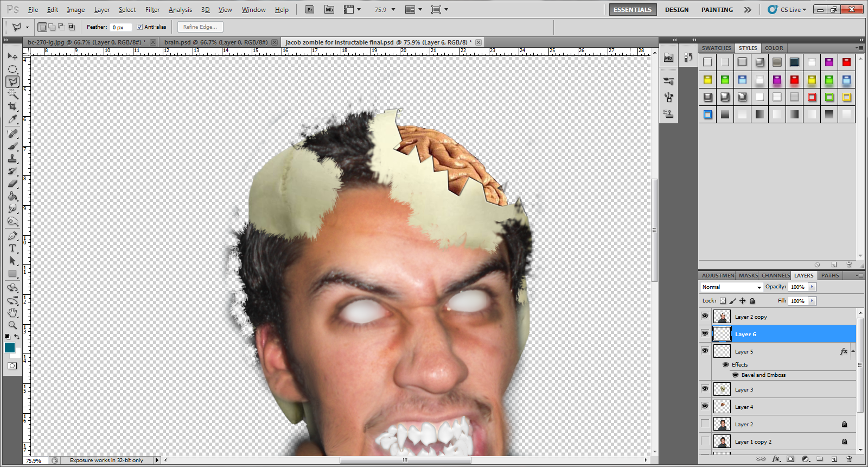Click the Refine Edge button
Image resolution: width=868 pixels, height=467 pixels.
(200, 27)
